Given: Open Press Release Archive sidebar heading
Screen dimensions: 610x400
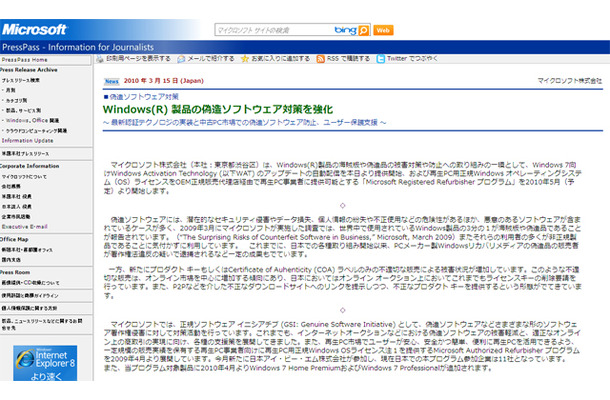Looking at the screenshot, I should 29,70.
